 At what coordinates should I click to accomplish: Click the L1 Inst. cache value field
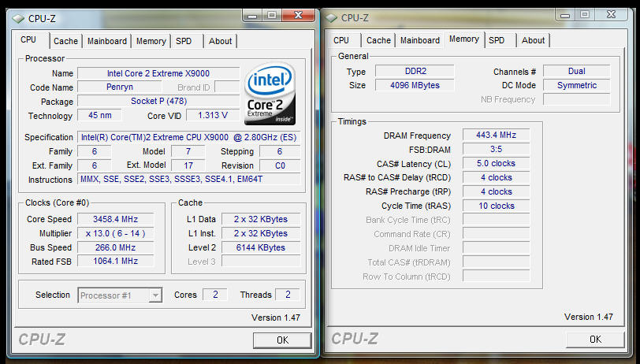click(261, 233)
